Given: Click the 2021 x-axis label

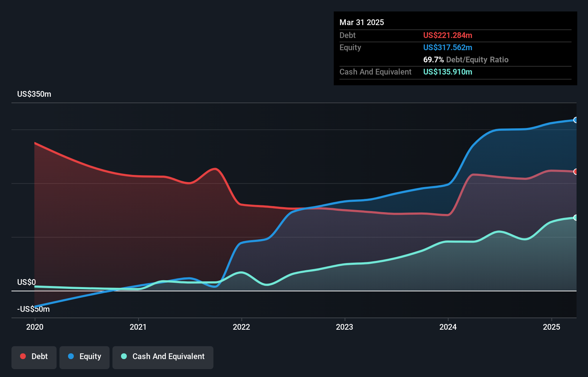Looking at the screenshot, I should click(138, 327).
